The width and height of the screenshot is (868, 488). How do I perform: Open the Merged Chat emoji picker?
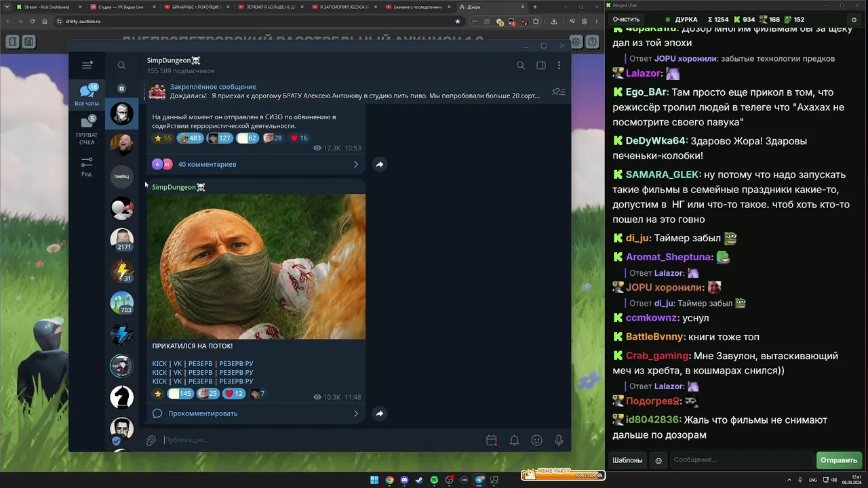[x=658, y=461]
